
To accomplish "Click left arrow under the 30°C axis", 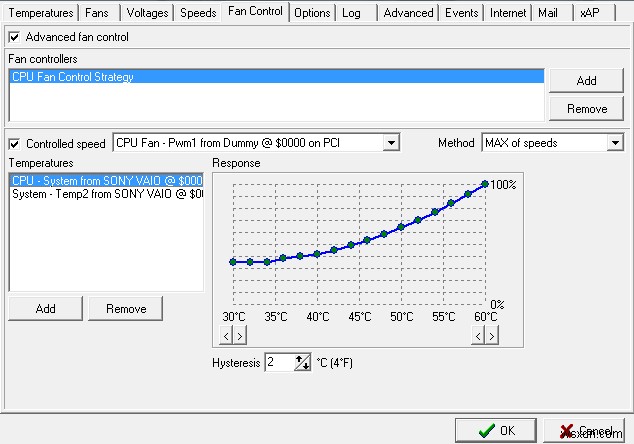I will pos(226,336).
